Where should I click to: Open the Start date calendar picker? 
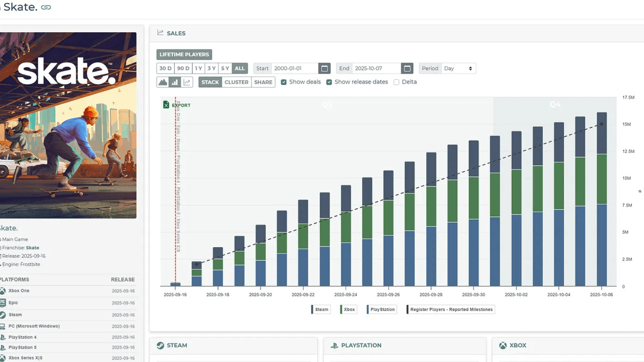tap(324, 68)
